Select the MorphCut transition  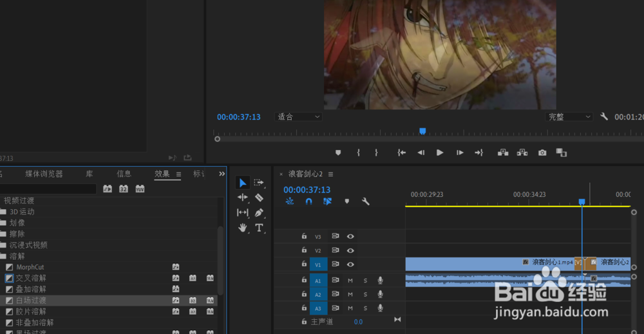coord(30,267)
